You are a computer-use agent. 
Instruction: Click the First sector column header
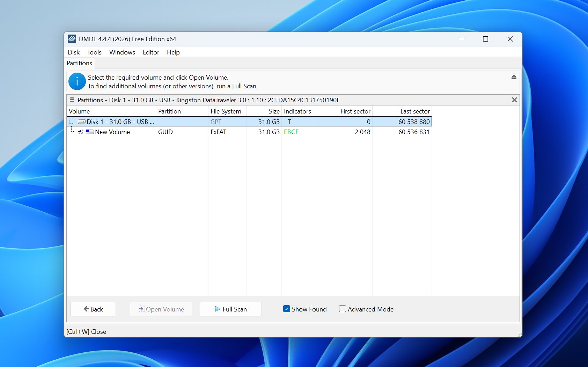343,111
